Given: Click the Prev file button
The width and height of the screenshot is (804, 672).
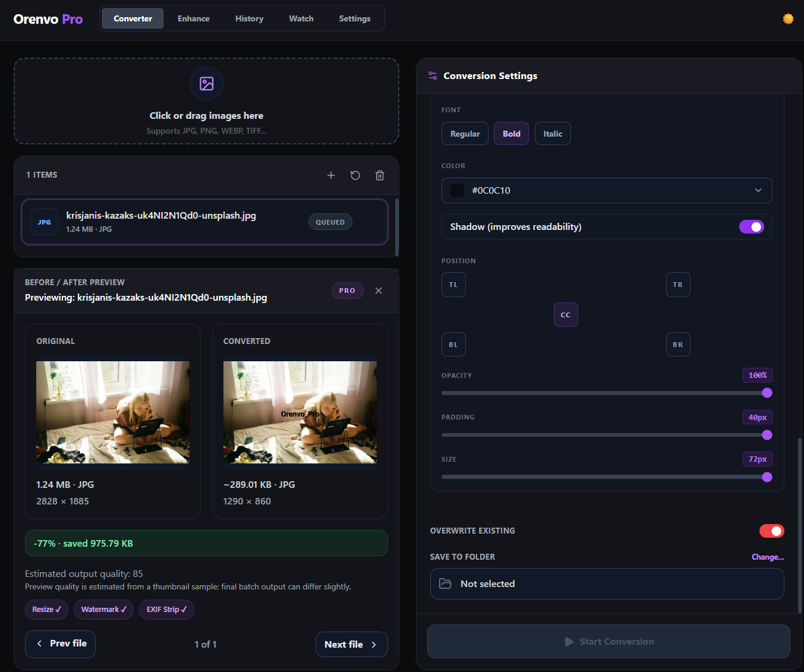Looking at the screenshot, I should (60, 644).
